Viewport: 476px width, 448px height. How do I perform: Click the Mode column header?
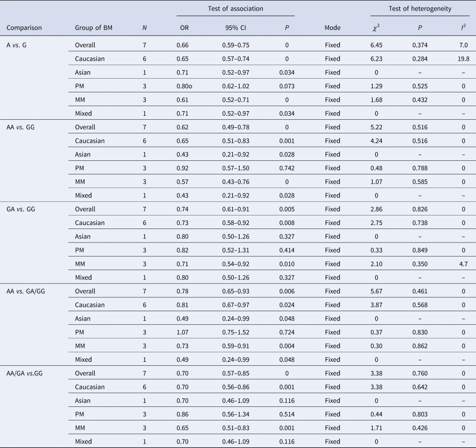332,28
